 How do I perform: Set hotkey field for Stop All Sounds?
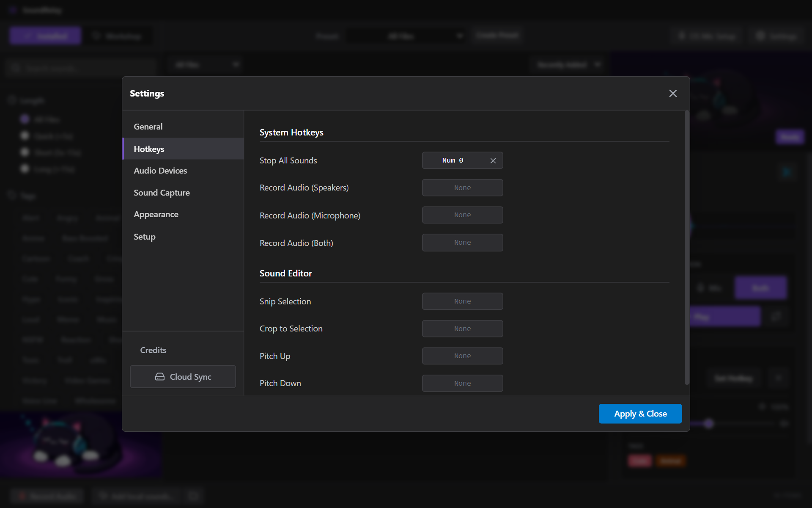[x=462, y=160]
